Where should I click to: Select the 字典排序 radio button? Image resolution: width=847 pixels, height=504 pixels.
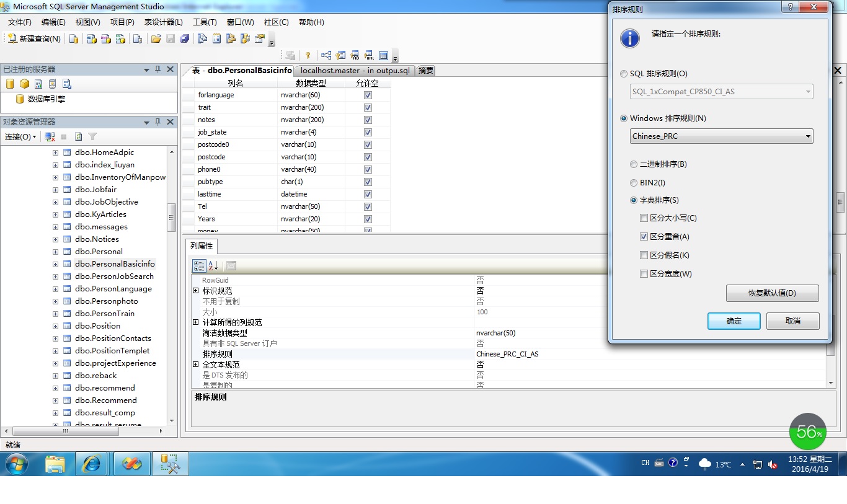coord(634,200)
